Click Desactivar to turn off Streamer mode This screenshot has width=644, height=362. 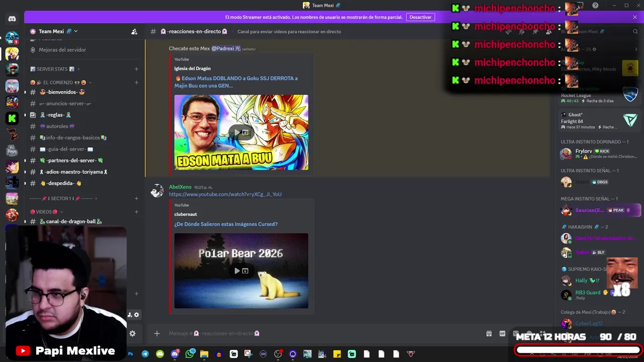pyautogui.click(x=420, y=17)
